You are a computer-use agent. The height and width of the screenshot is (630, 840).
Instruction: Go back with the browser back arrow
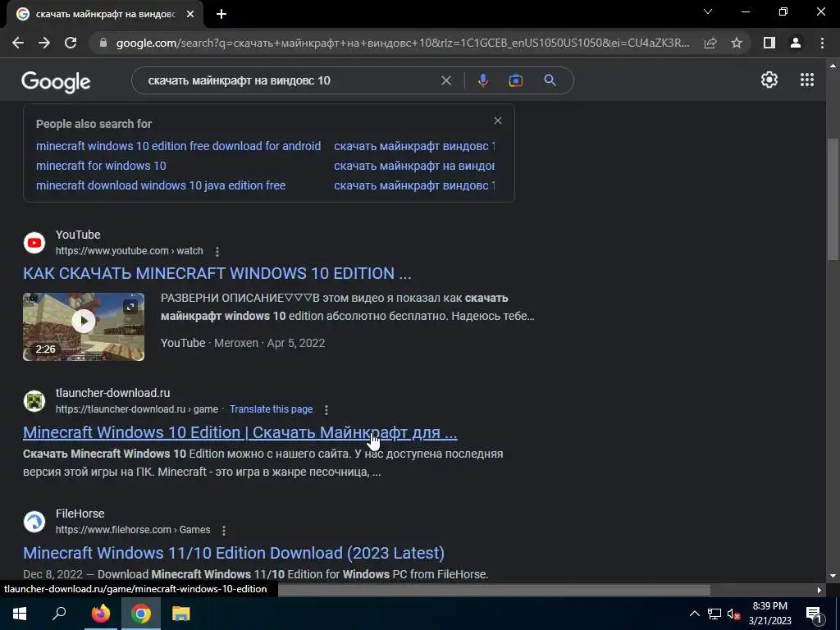18,43
